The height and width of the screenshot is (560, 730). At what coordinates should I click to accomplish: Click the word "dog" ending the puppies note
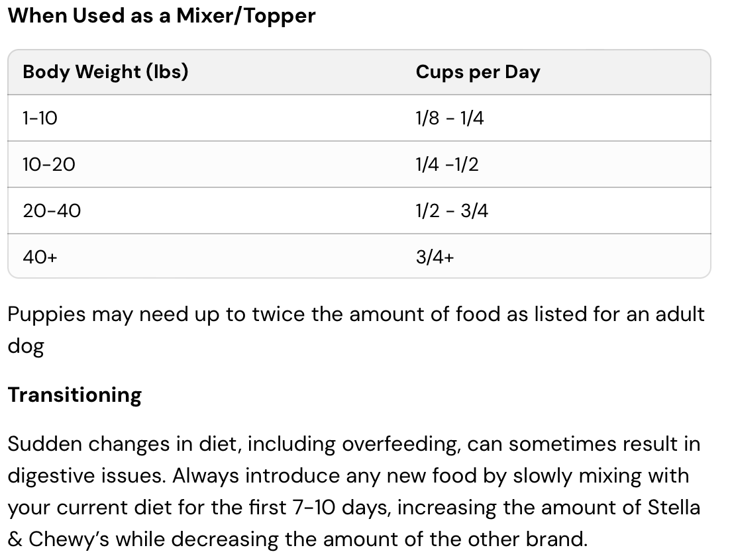coord(25,347)
